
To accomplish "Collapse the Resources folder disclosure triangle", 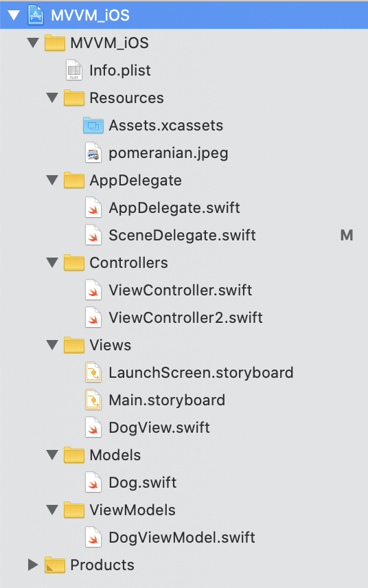I will pos(52,98).
